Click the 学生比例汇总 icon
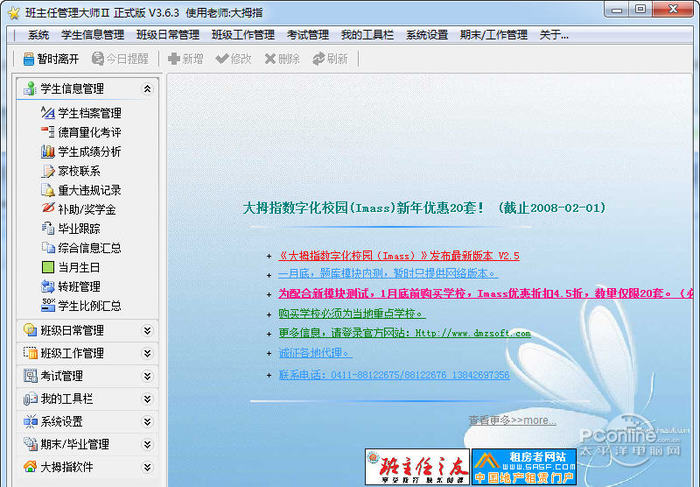700x487 pixels. tap(48, 305)
